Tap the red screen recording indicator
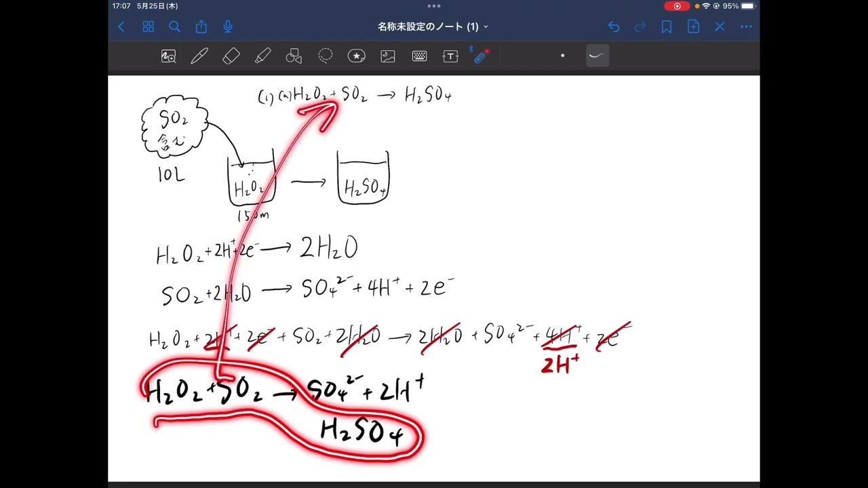Viewport: 868px width, 488px height. 677,6
